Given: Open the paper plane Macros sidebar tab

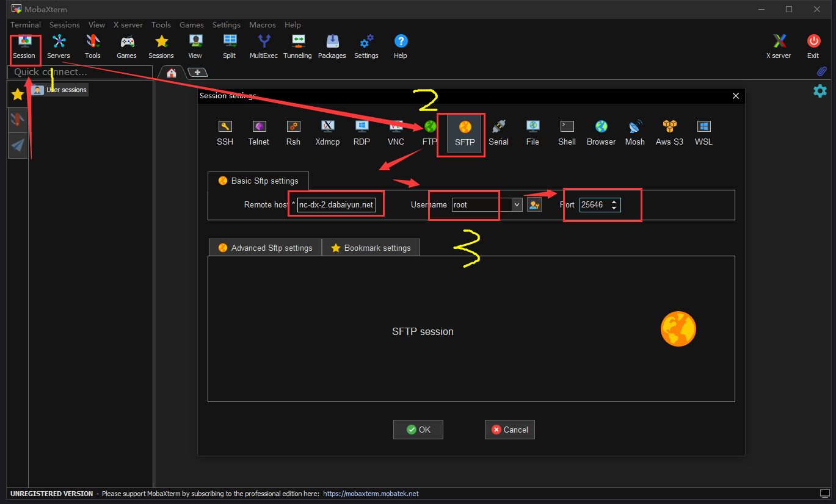Looking at the screenshot, I should click(x=18, y=145).
